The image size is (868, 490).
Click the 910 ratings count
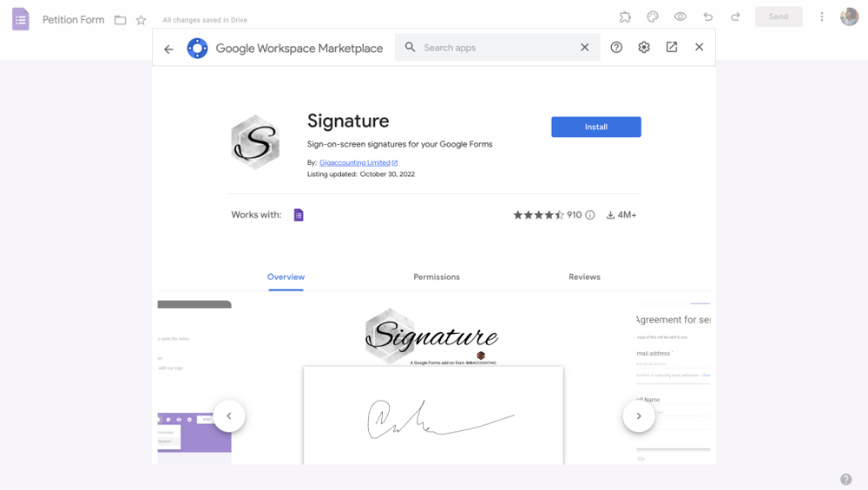tap(574, 214)
